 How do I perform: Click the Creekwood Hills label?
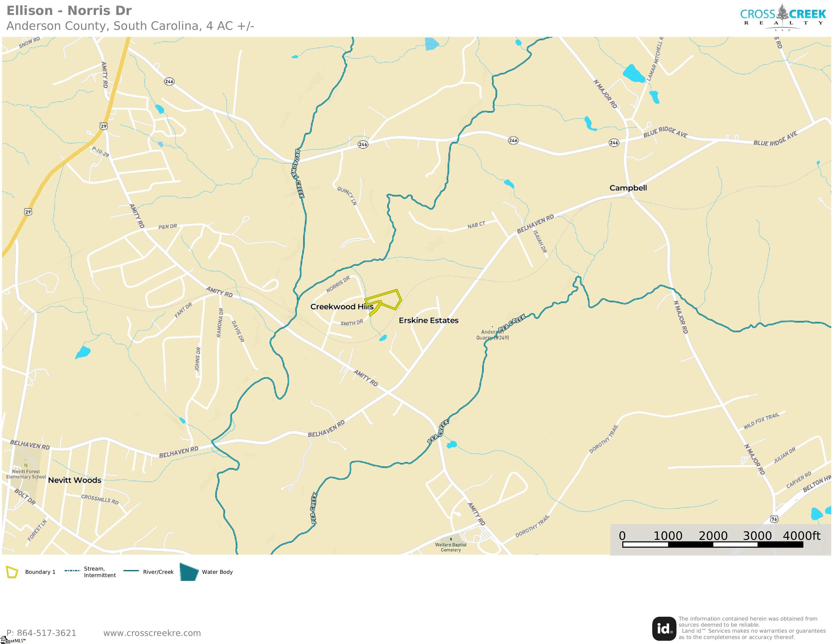tap(342, 307)
